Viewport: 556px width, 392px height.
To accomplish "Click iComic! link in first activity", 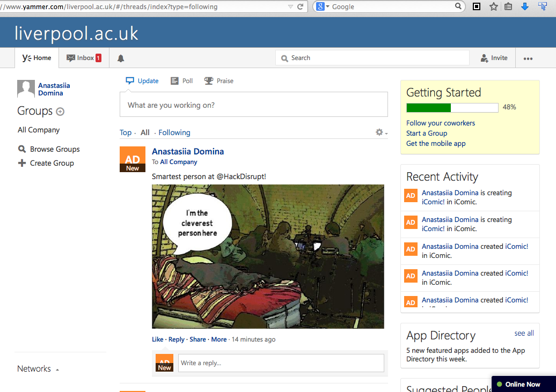I will pos(433,202).
